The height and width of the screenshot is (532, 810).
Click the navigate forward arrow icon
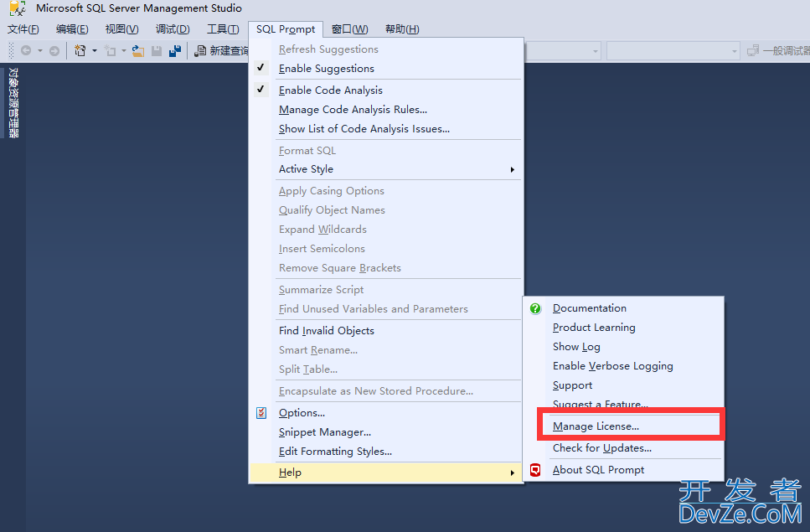54,50
